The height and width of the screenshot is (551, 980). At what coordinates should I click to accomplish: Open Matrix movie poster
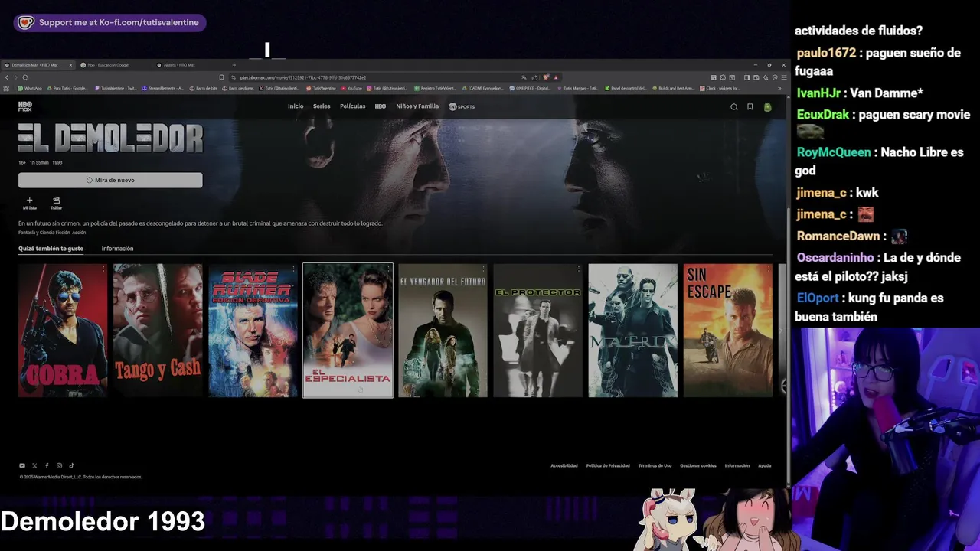coord(632,331)
